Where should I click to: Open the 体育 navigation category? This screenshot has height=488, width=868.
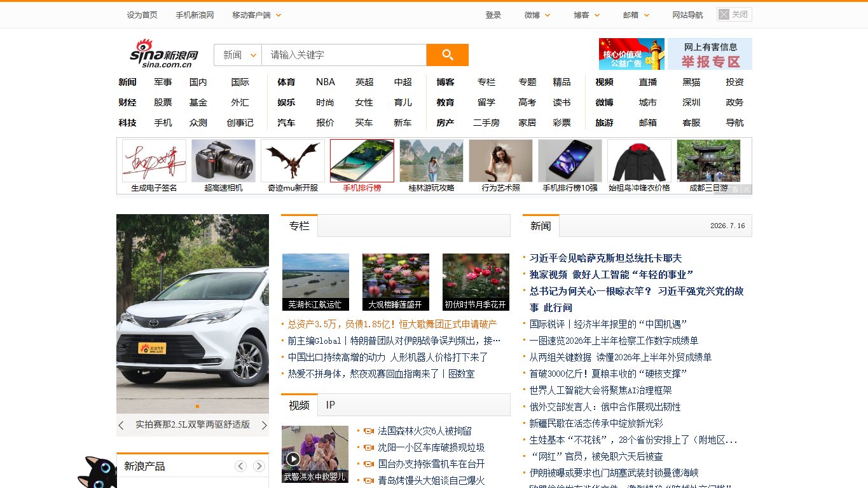[x=286, y=82]
